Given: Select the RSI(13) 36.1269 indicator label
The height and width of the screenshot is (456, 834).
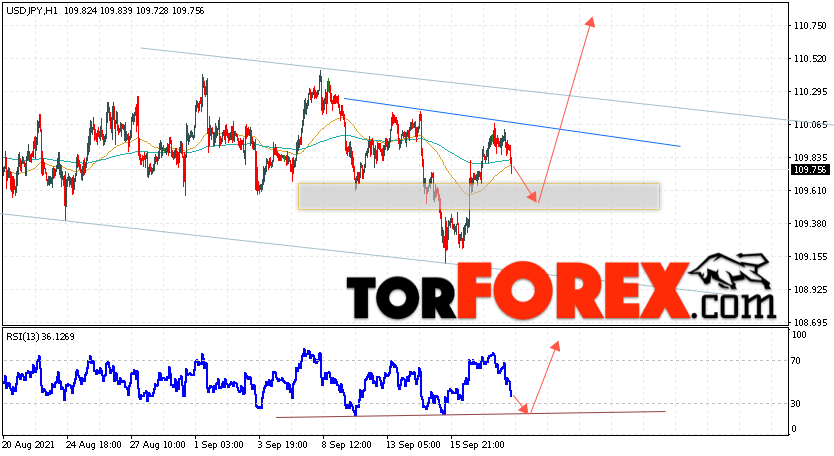Looking at the screenshot, I should (x=40, y=337).
